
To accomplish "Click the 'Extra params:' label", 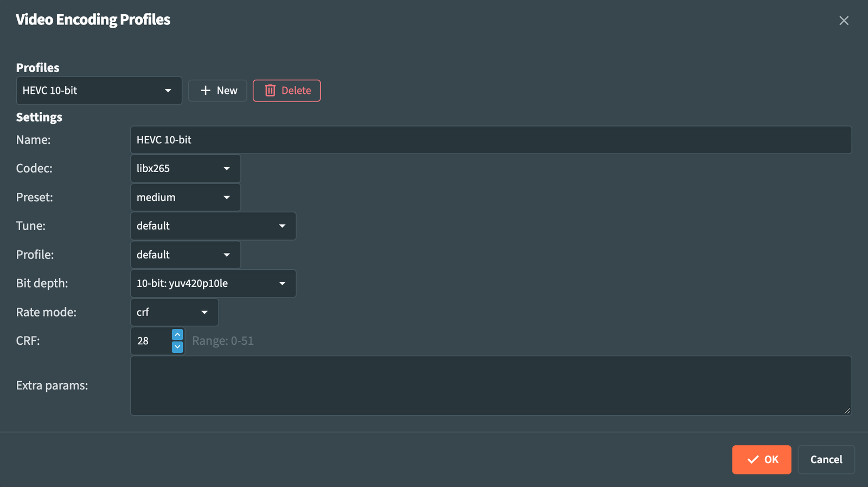I will (x=52, y=385).
